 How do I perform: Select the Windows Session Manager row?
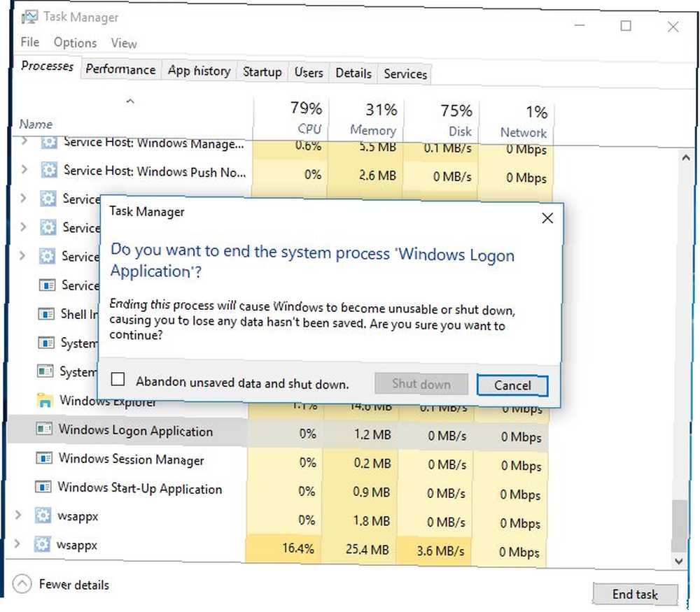tap(276, 461)
